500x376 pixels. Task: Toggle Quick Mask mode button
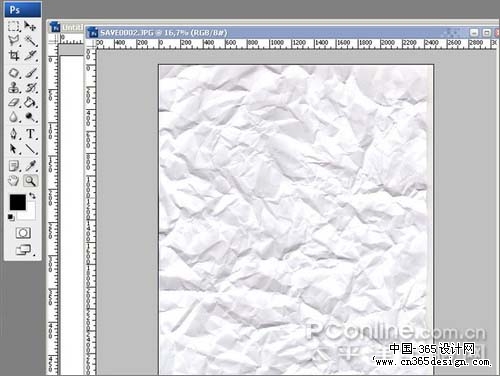point(23,233)
